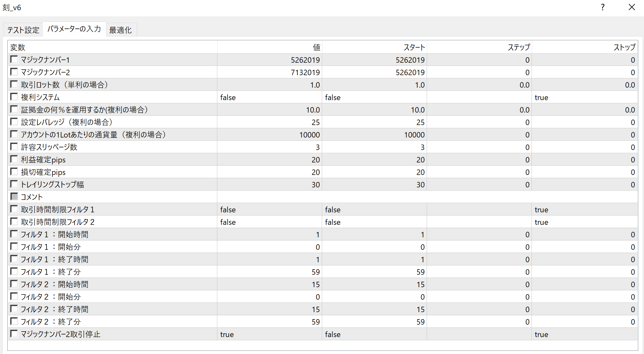644x354 pixels.
Task: Change 取引時間制限フィルタ２ value false cell
Action: coord(269,222)
